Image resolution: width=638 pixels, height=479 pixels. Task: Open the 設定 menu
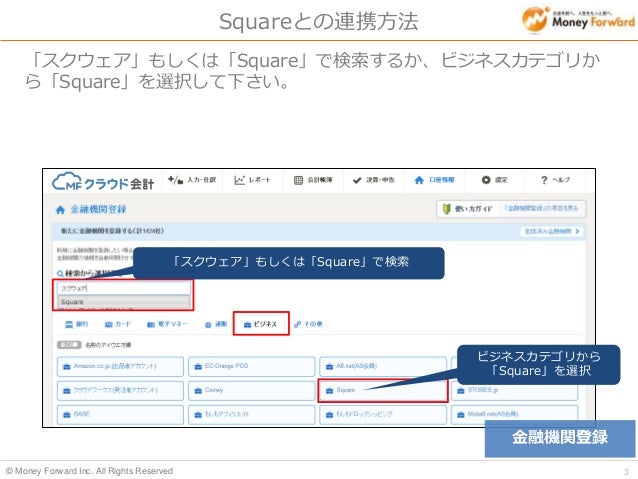coord(494,180)
